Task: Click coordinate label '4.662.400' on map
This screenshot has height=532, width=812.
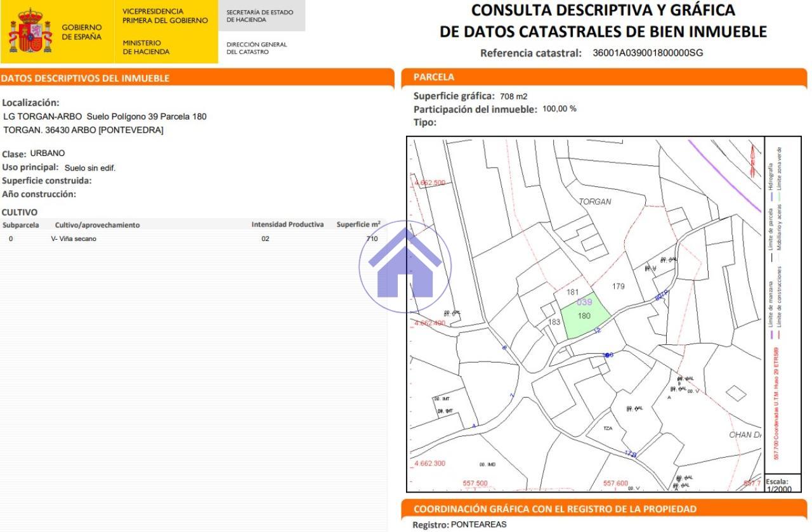Action: (x=430, y=323)
